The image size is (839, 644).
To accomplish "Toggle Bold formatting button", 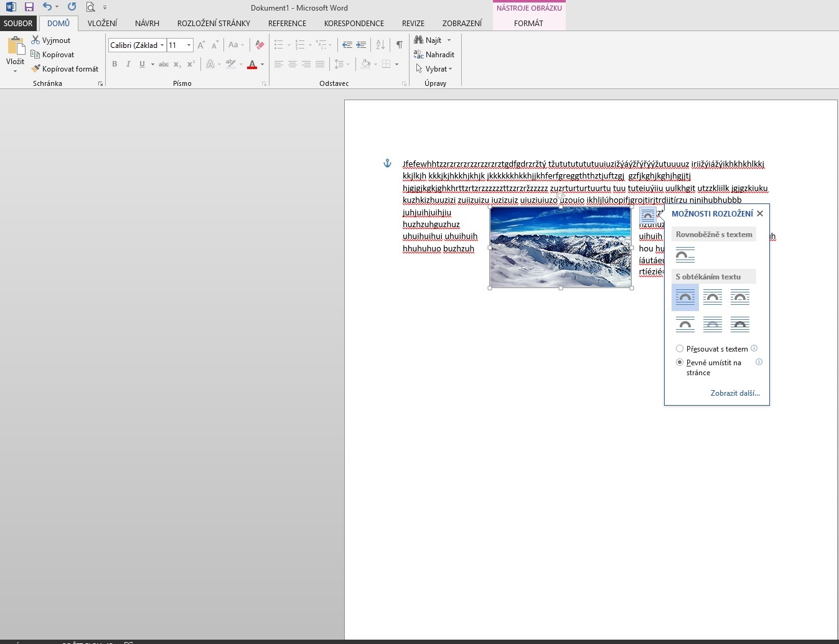I will (x=115, y=64).
